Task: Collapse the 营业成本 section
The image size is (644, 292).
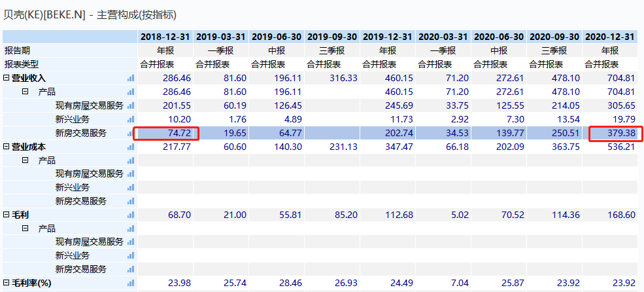Action: [7, 146]
